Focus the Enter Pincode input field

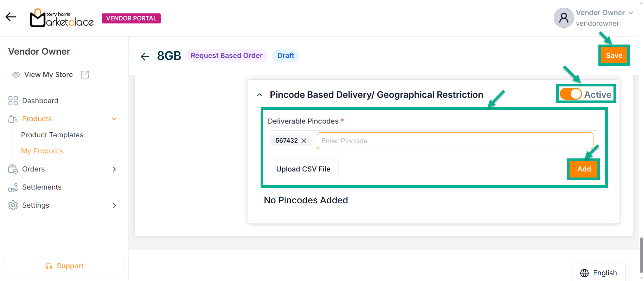click(x=454, y=141)
